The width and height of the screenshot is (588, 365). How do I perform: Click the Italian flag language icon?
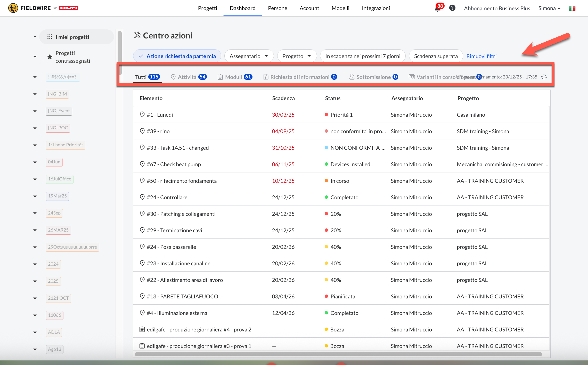pos(572,8)
